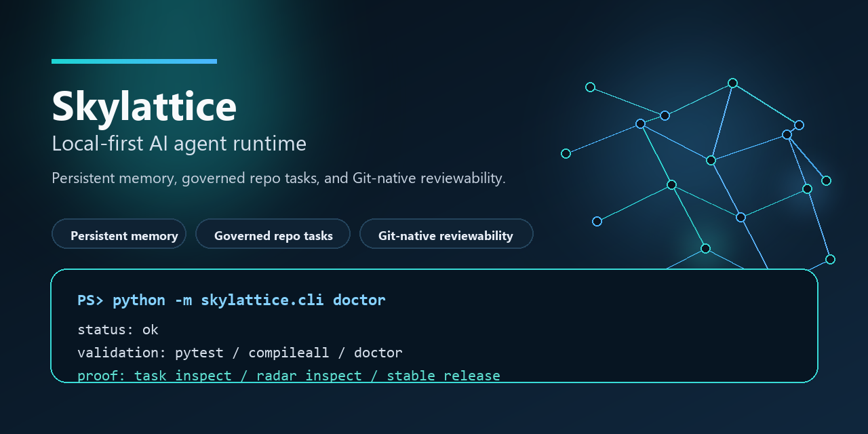868x434 pixels.
Task: Click the PS> prompt in the terminal
Action: pos(91,300)
